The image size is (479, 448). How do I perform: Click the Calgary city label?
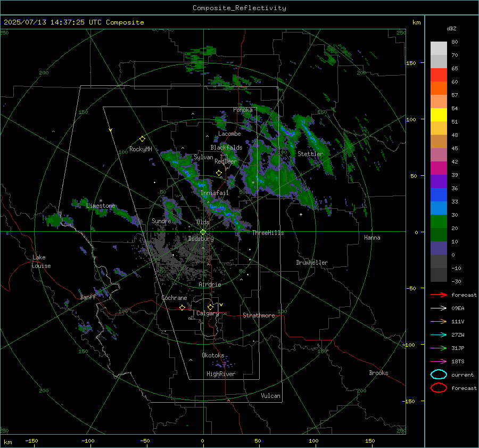(208, 313)
